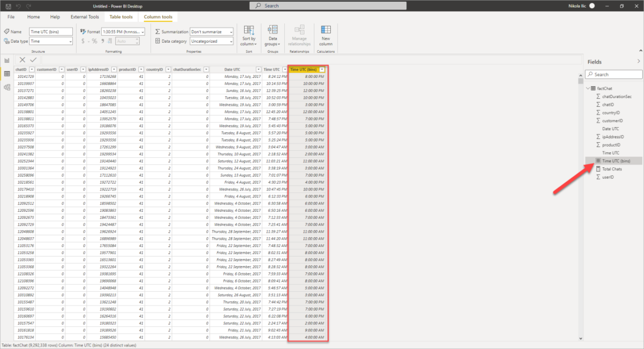The height and width of the screenshot is (349, 644).
Task: Select the Date UTC field in Fields
Action: pyautogui.click(x=610, y=128)
